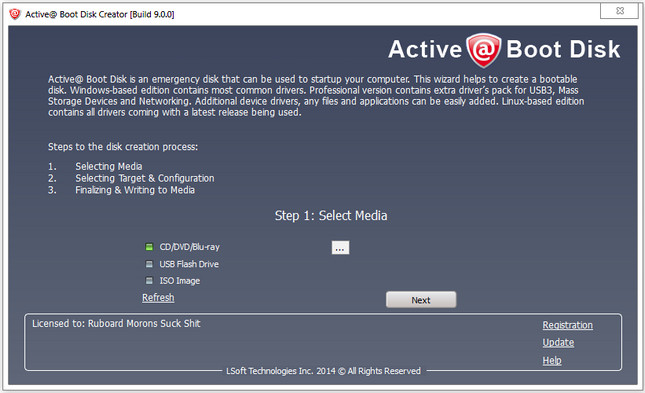Click the 'Licensed to:' line
Screen dimensions: 645x393
pos(116,323)
